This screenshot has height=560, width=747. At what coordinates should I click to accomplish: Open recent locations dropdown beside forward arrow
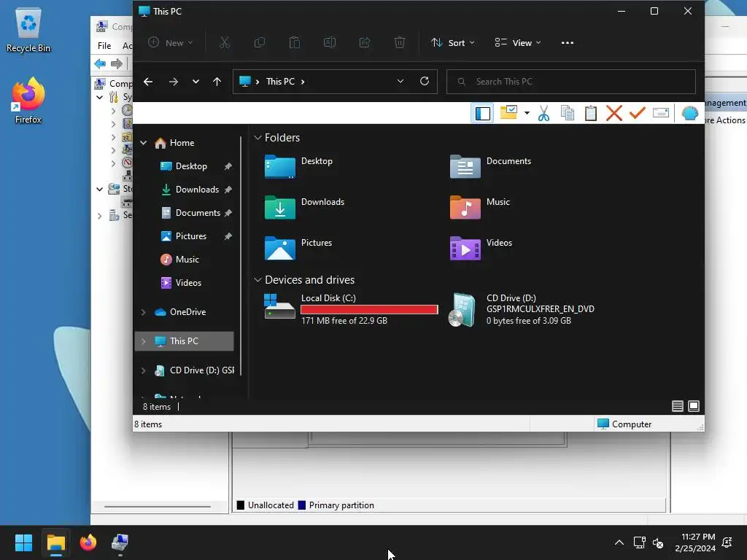click(196, 82)
